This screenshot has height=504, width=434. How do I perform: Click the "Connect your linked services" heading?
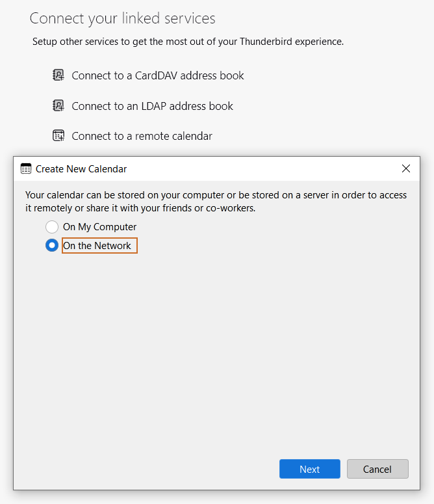pos(122,18)
